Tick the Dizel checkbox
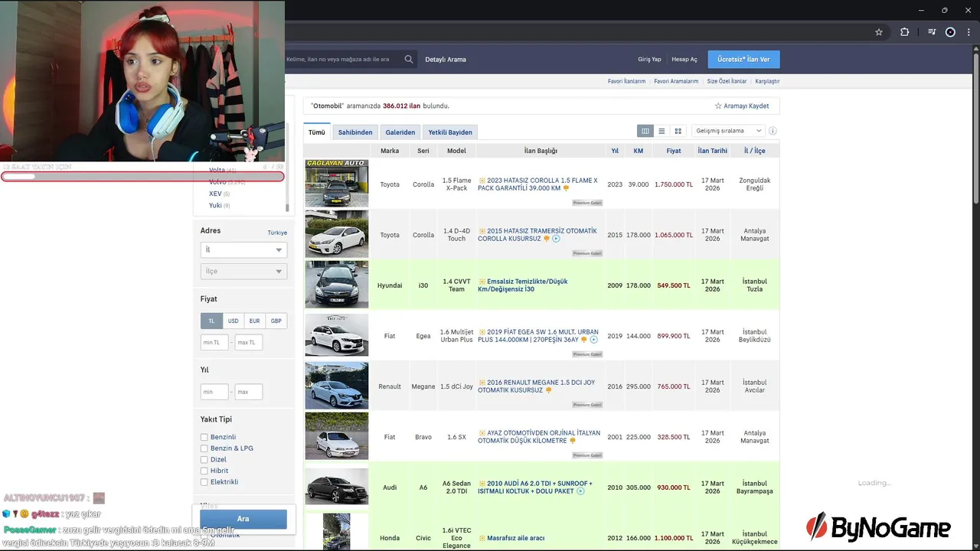This screenshot has height=551, width=980. pyautogui.click(x=204, y=460)
